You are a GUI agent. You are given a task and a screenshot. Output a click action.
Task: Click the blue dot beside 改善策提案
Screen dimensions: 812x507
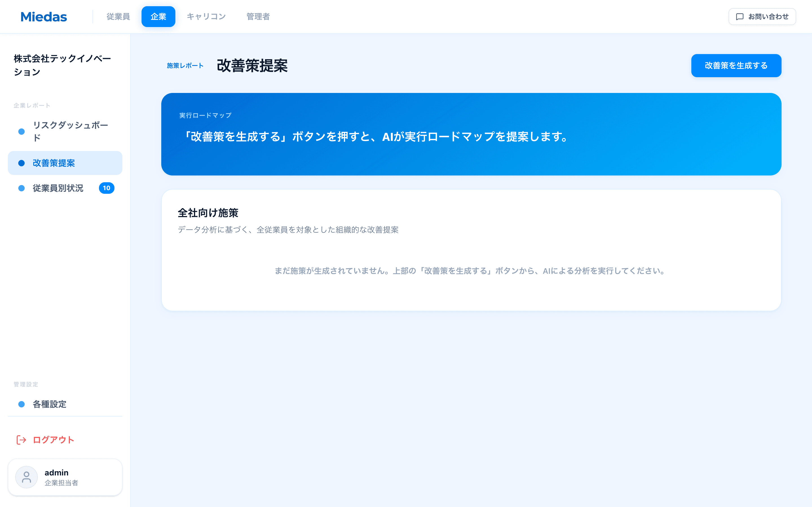[x=21, y=163]
